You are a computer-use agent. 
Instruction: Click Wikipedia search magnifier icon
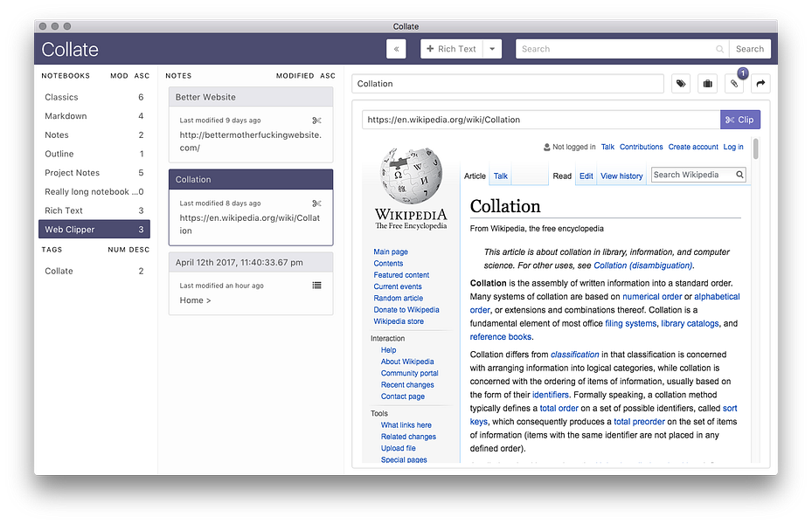pos(740,175)
